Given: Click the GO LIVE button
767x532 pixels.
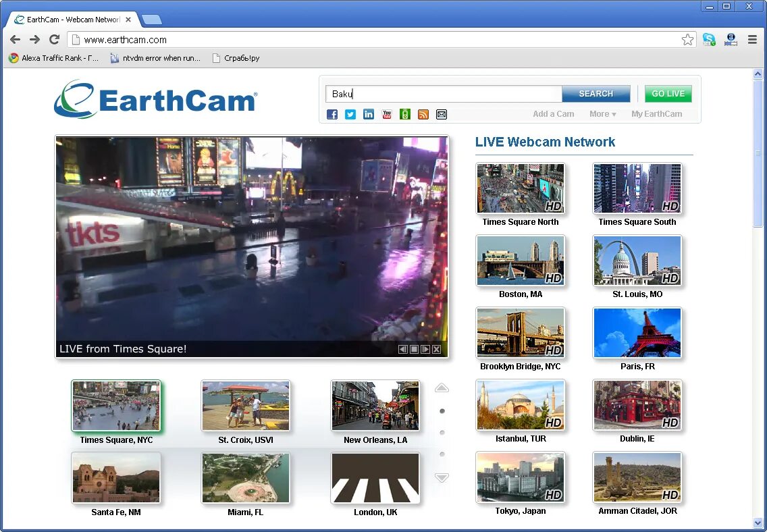Looking at the screenshot, I should pos(668,94).
